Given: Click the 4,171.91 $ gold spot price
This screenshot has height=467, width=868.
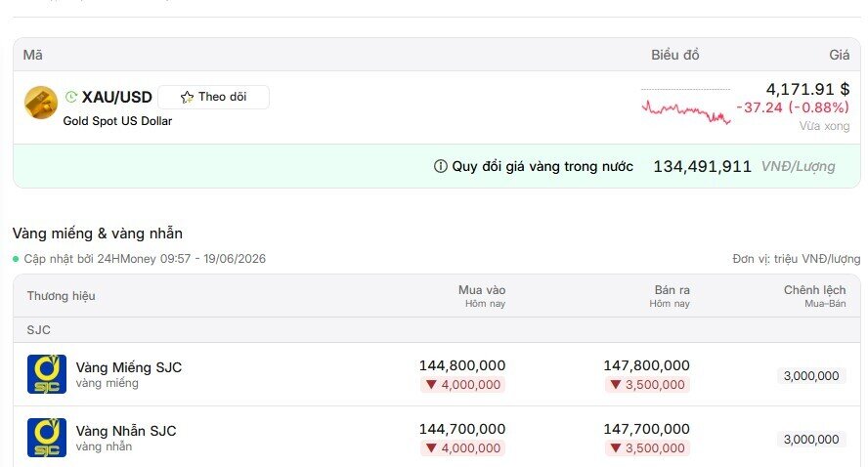Looking at the screenshot, I should (x=807, y=89).
